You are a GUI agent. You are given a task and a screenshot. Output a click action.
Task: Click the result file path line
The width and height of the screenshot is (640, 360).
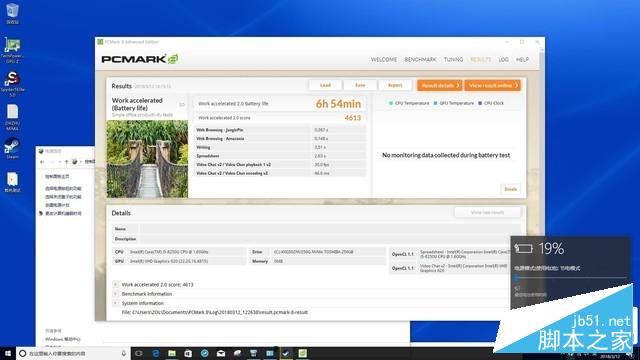215,312
